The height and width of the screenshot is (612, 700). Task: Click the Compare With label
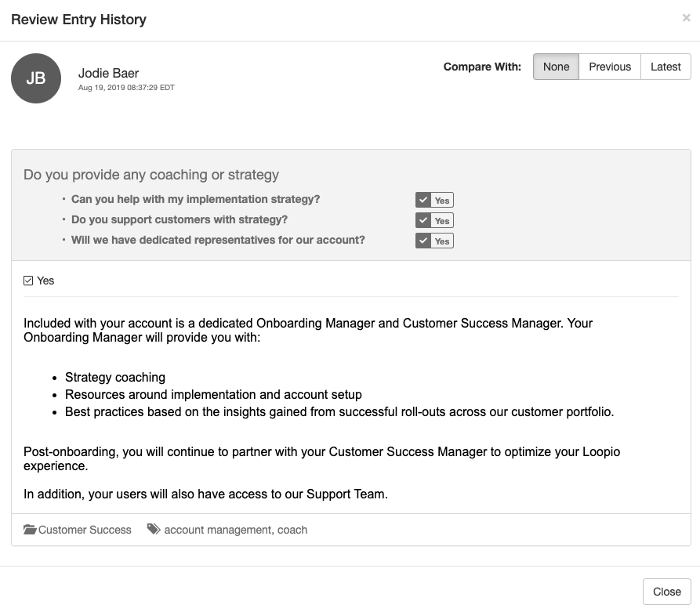[x=482, y=67]
